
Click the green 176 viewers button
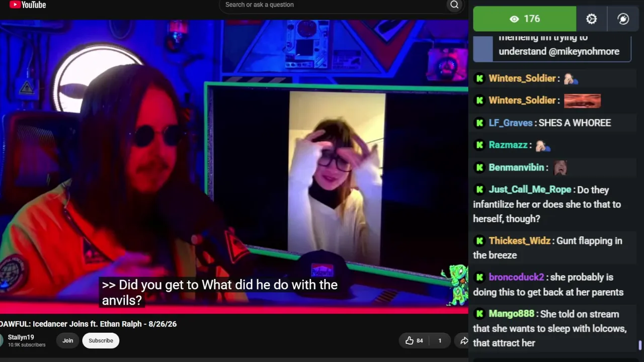pyautogui.click(x=525, y=19)
